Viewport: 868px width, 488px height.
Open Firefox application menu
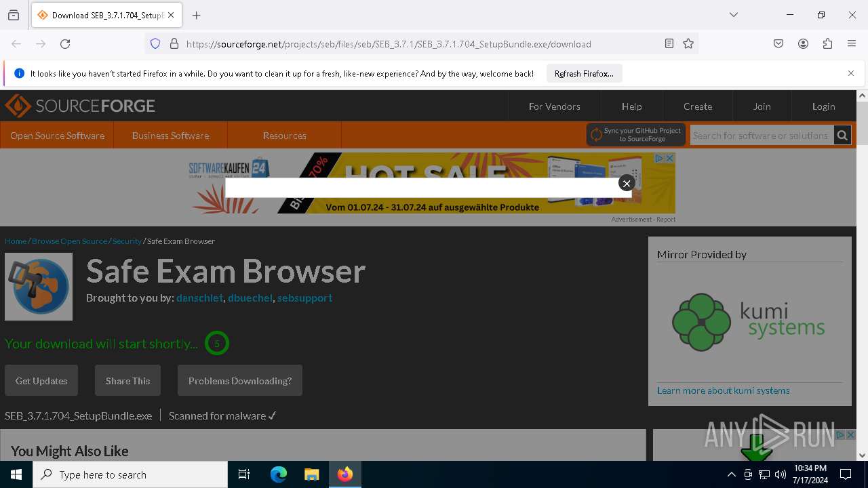pos(852,44)
